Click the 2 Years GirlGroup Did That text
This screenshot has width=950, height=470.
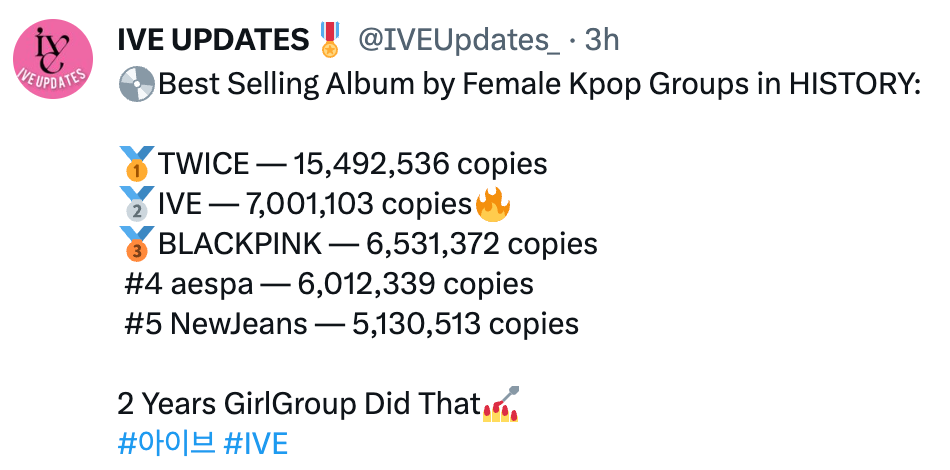pos(298,404)
